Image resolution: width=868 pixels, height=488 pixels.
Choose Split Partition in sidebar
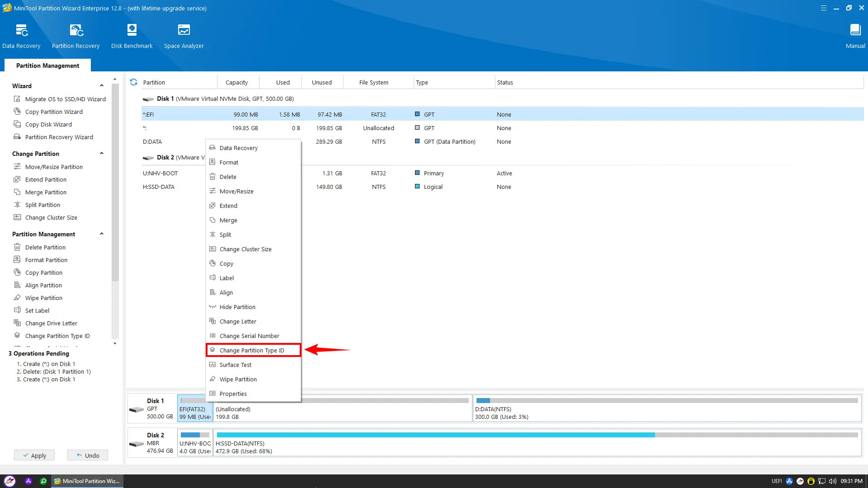(x=42, y=205)
